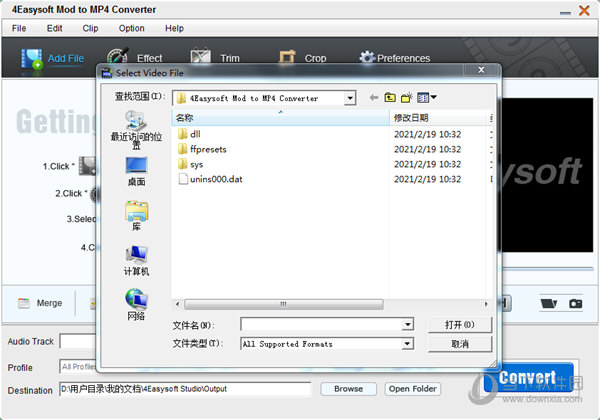Viewport: 600px width, 420px height.
Task: Create a new folder icon in dialog
Action: (406, 98)
